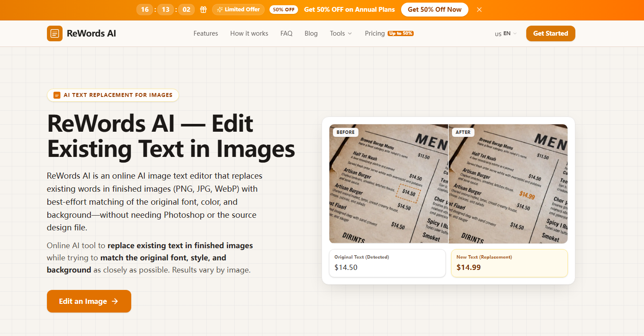The image size is (644, 336).
Task: Click the after menu image thumbnail
Action: point(508,184)
